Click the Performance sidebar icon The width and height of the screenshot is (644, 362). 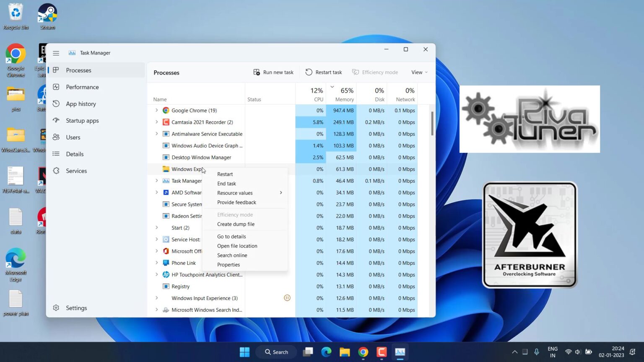click(56, 87)
